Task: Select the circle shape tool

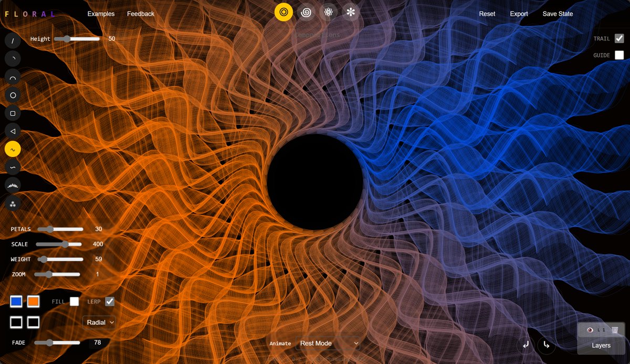Action: (x=13, y=95)
